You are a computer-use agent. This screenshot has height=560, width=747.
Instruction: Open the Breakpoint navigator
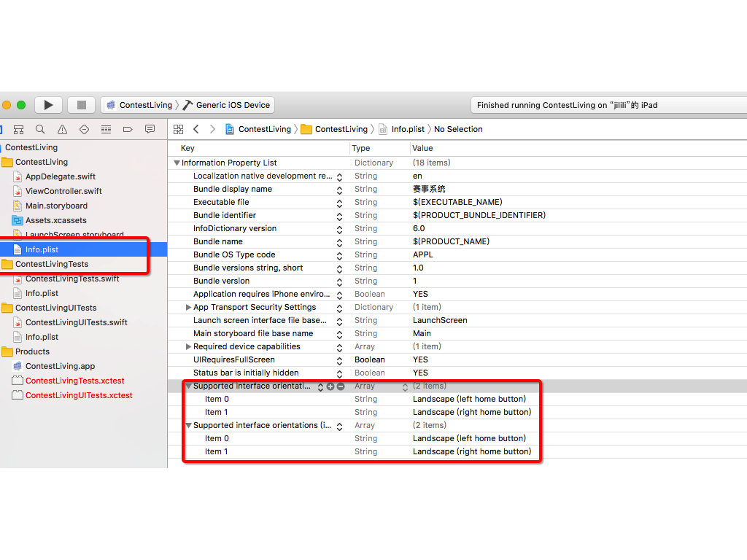coord(128,129)
